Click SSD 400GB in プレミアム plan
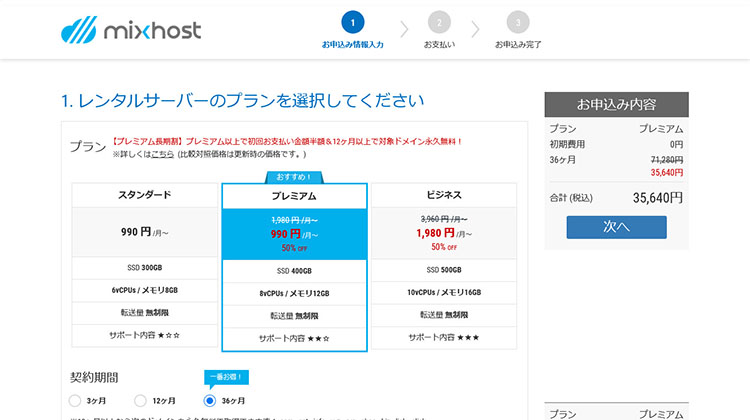Screen dimensions: 750x420 (x=294, y=271)
